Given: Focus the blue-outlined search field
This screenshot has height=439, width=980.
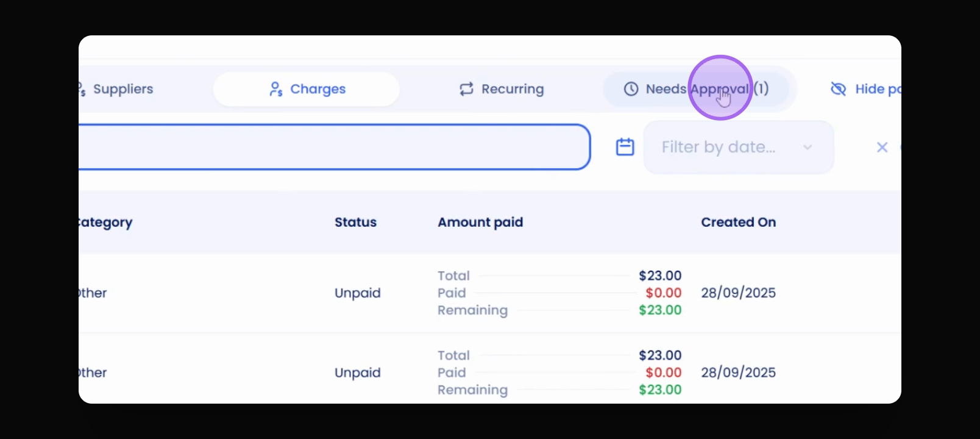Looking at the screenshot, I should click(x=335, y=147).
